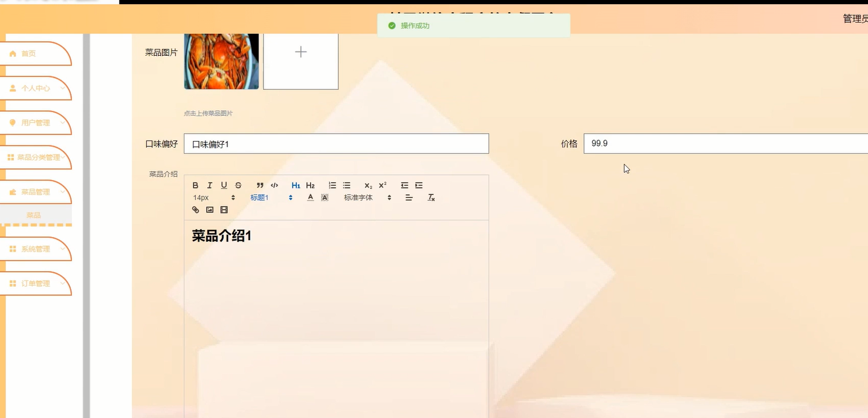Click the chevron arrow on 菜品管理

tap(62, 192)
